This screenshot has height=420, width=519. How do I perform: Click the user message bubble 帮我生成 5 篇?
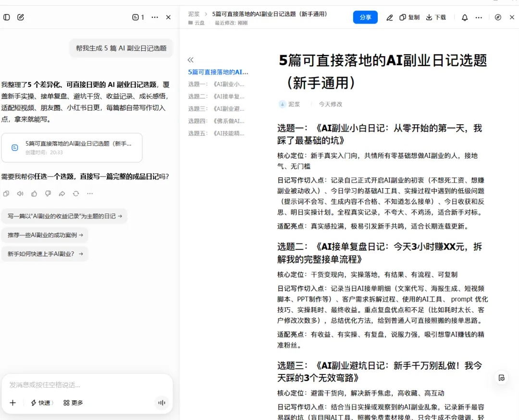[121, 48]
